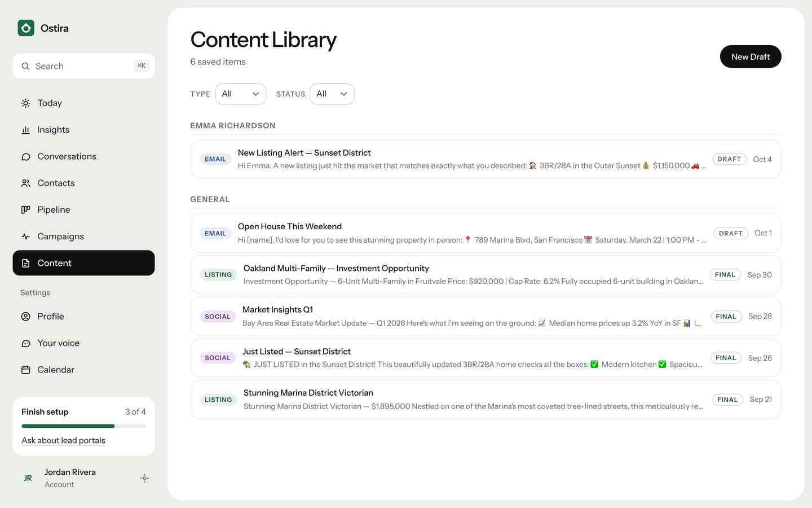Image resolution: width=812 pixels, height=508 pixels.
Task: Click the Sep 26 date
Action: 760,358
